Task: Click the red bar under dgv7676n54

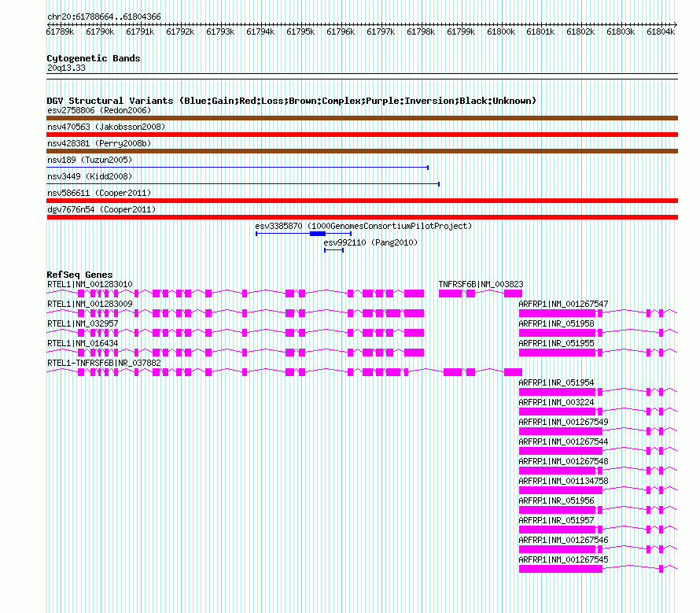Action: [362, 217]
